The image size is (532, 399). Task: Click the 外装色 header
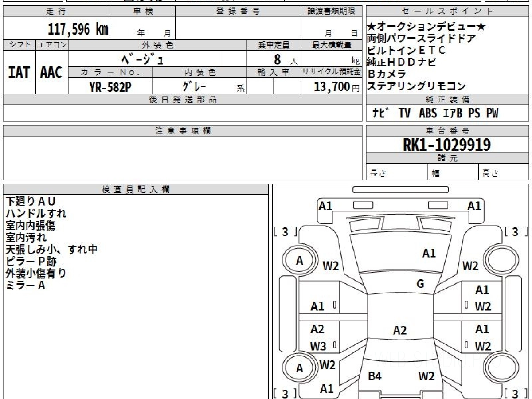(x=157, y=45)
